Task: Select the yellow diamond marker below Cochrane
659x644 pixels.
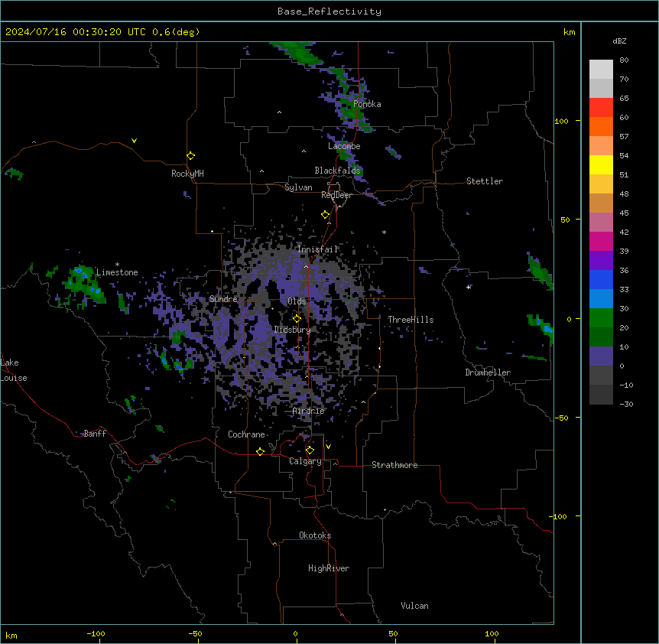Action: click(x=260, y=451)
